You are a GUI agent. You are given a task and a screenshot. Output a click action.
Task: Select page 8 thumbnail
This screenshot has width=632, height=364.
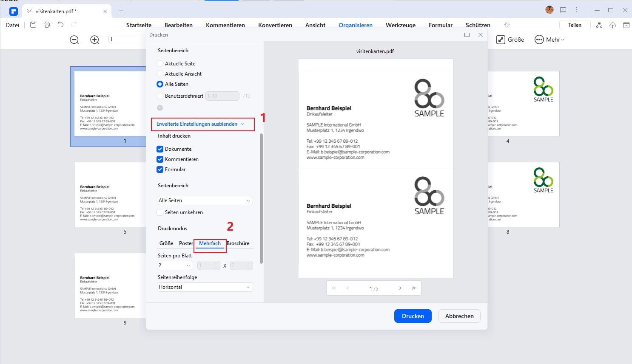click(x=524, y=195)
